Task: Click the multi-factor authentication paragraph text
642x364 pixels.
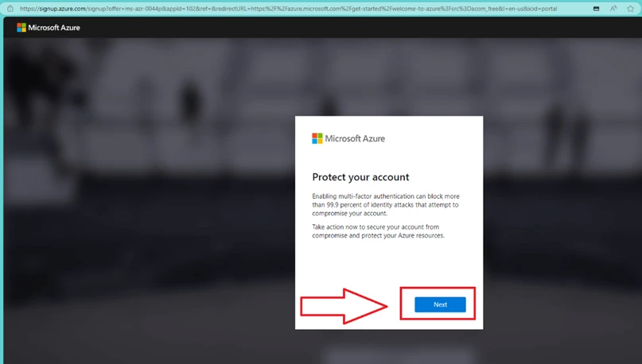Action: click(386, 204)
